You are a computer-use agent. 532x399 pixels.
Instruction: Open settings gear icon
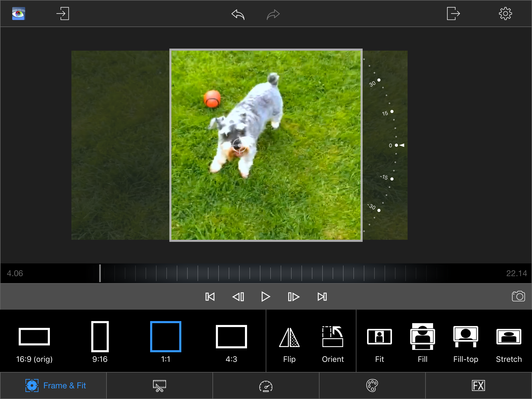tap(505, 14)
